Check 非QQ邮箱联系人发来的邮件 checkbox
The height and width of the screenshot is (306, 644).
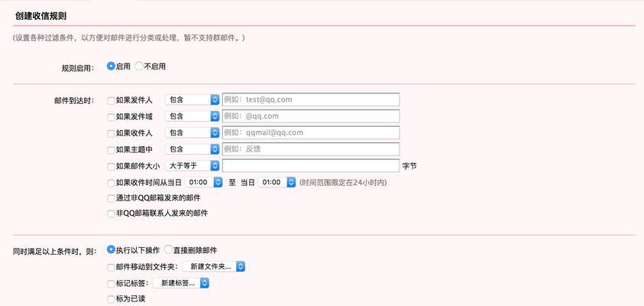pos(111,214)
